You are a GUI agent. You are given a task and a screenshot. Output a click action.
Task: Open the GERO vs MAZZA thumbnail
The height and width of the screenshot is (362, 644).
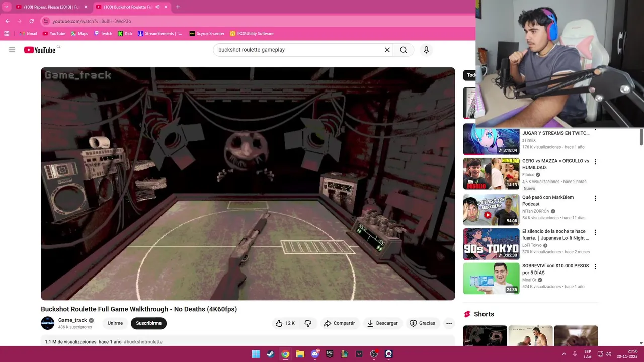[491, 173]
